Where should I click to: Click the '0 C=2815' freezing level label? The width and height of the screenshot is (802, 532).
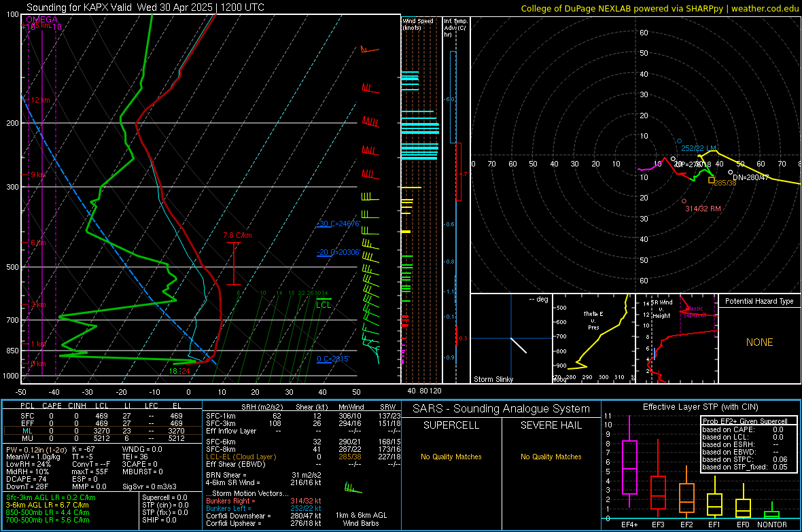pos(333,359)
